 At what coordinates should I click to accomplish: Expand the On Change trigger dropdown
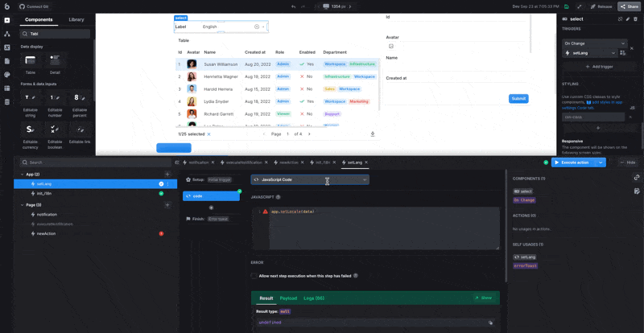(622, 43)
